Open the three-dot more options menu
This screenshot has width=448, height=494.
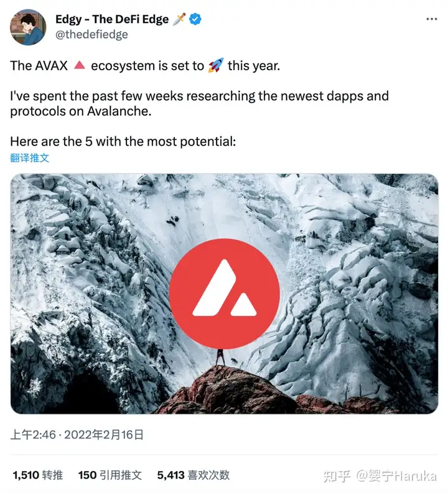(x=431, y=19)
